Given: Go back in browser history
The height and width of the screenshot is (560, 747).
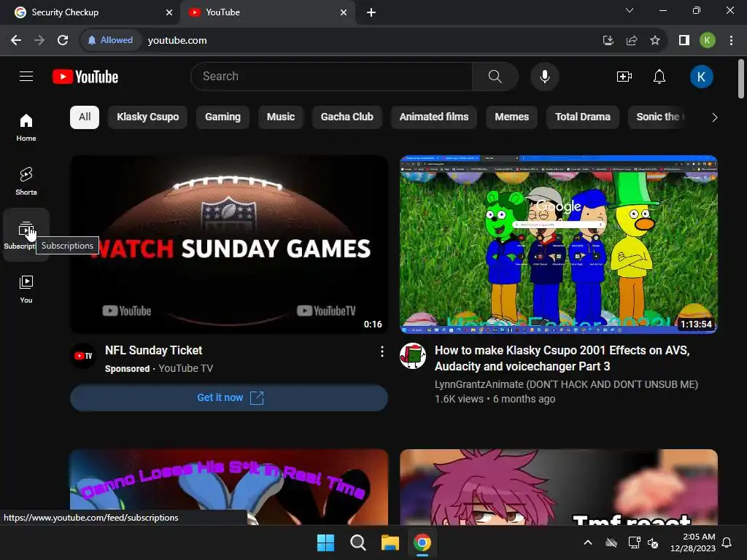Looking at the screenshot, I should [x=16, y=40].
